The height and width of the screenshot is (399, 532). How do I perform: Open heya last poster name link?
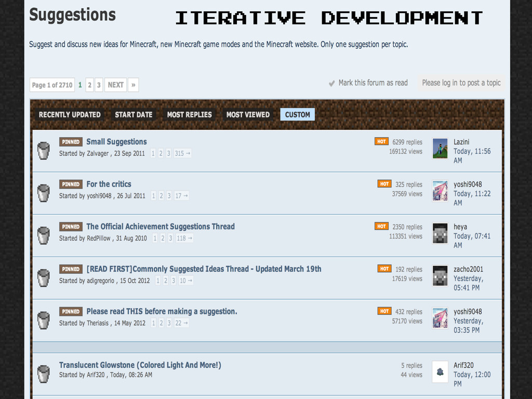[x=460, y=227]
